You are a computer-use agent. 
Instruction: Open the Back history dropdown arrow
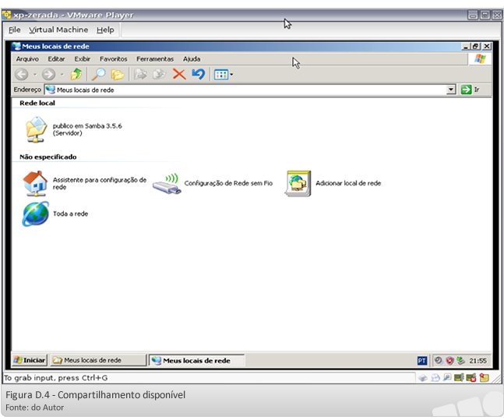click(35, 75)
